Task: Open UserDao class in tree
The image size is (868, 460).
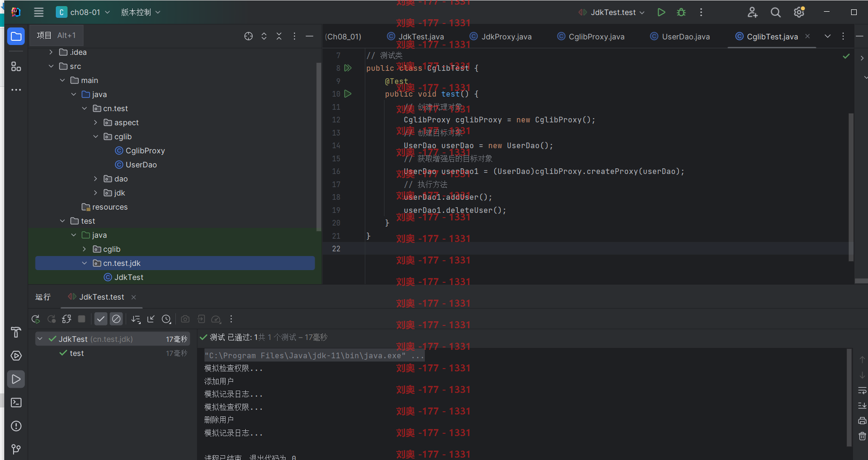Action: [x=136, y=165]
